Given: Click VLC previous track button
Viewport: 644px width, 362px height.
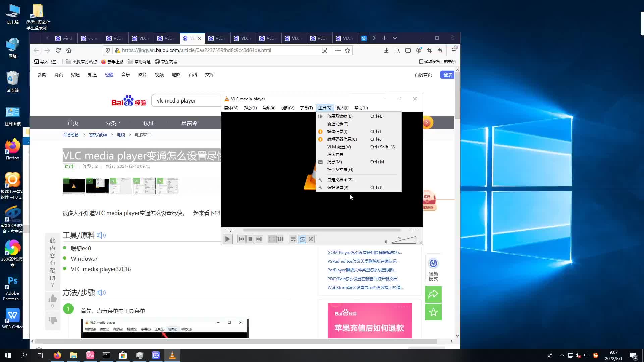Looking at the screenshot, I should point(241,239).
